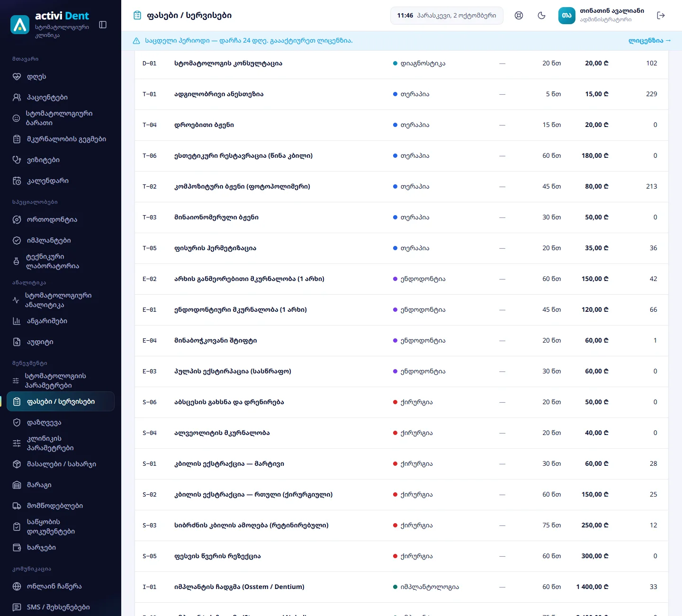This screenshot has height=616, width=682.
Task: Click the აუდიტი document search icon
Action: click(x=17, y=342)
